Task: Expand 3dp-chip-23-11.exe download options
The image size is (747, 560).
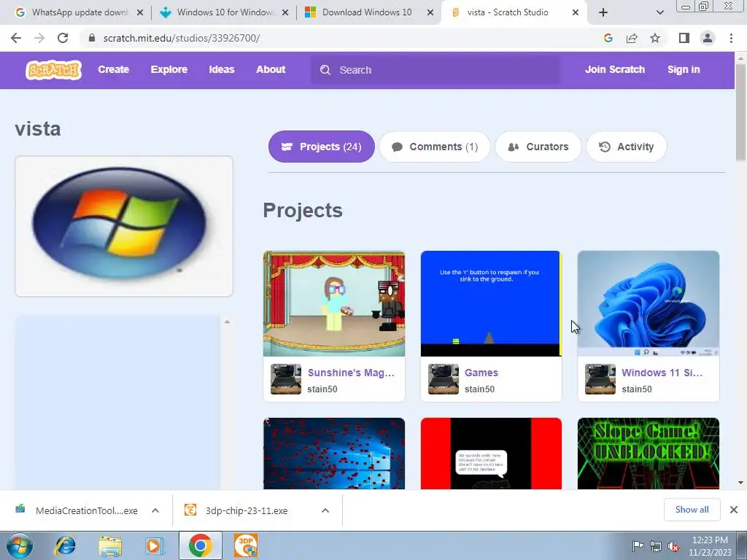Action: click(x=325, y=510)
